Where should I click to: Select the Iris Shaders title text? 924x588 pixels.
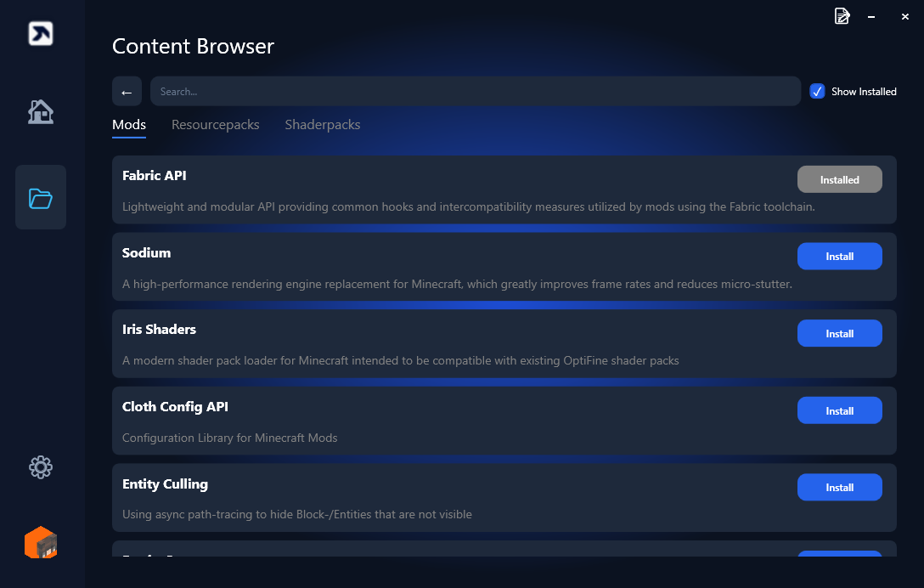(x=159, y=329)
